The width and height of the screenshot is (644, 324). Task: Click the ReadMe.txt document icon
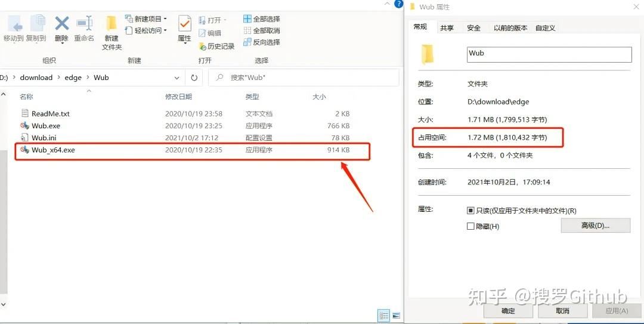point(24,113)
